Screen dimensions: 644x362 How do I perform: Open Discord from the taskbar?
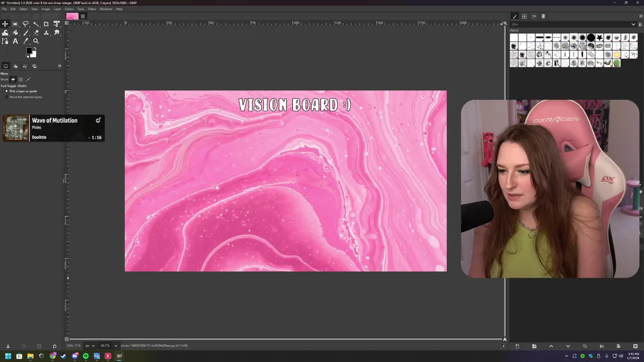[74, 356]
